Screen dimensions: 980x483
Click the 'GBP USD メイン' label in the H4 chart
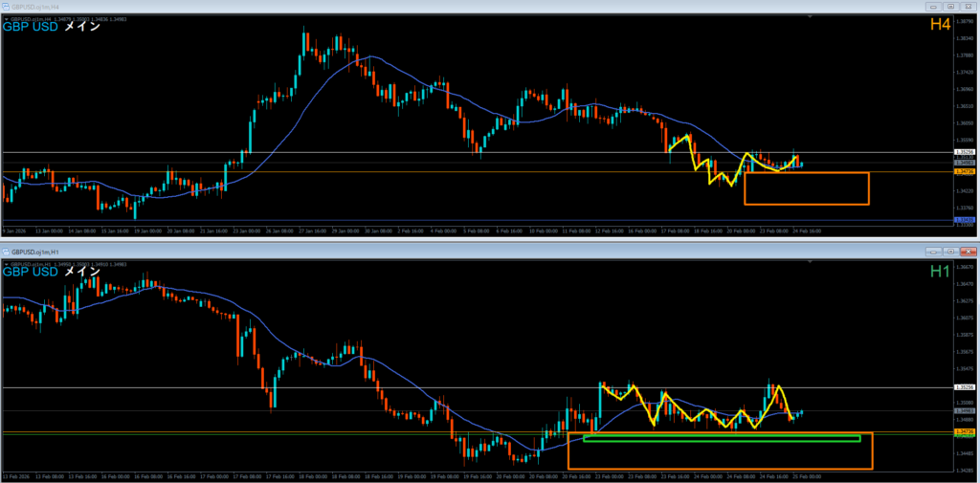pyautogui.click(x=52, y=28)
